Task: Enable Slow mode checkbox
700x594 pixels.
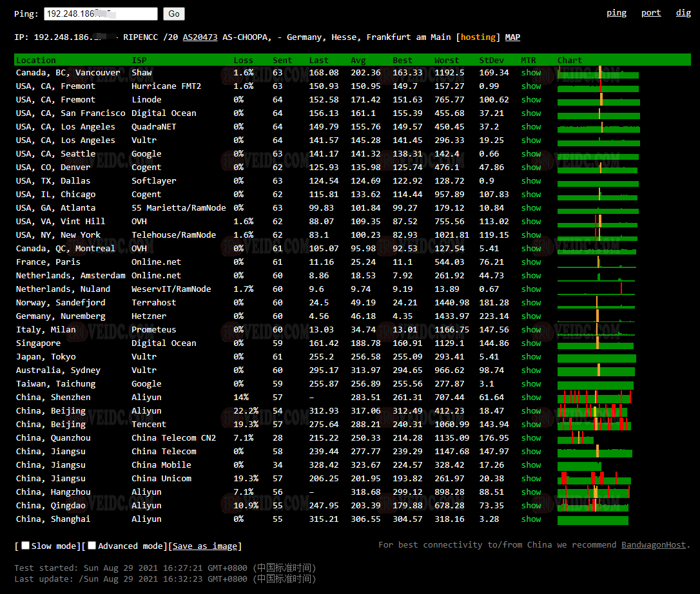Action: pyautogui.click(x=26, y=546)
